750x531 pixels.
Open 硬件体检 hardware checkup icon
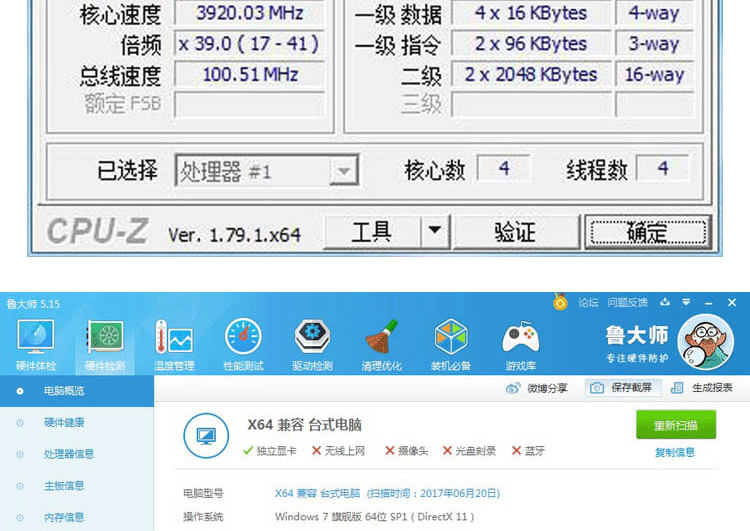[x=36, y=345]
